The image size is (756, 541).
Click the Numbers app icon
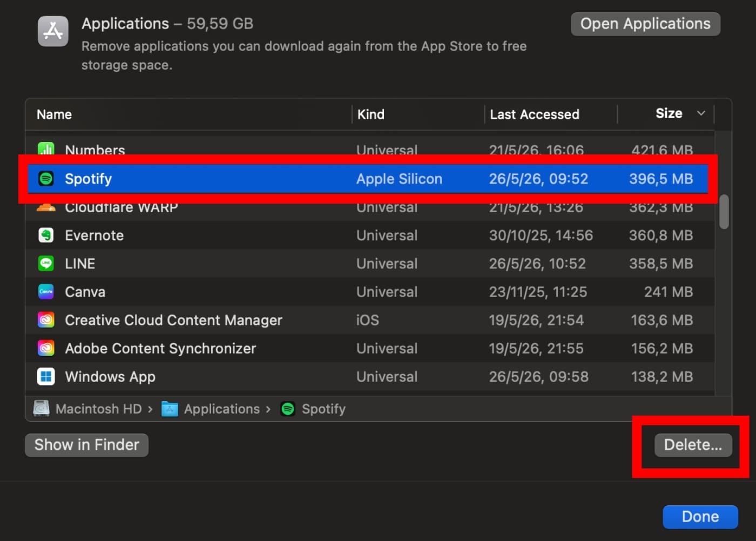point(46,148)
